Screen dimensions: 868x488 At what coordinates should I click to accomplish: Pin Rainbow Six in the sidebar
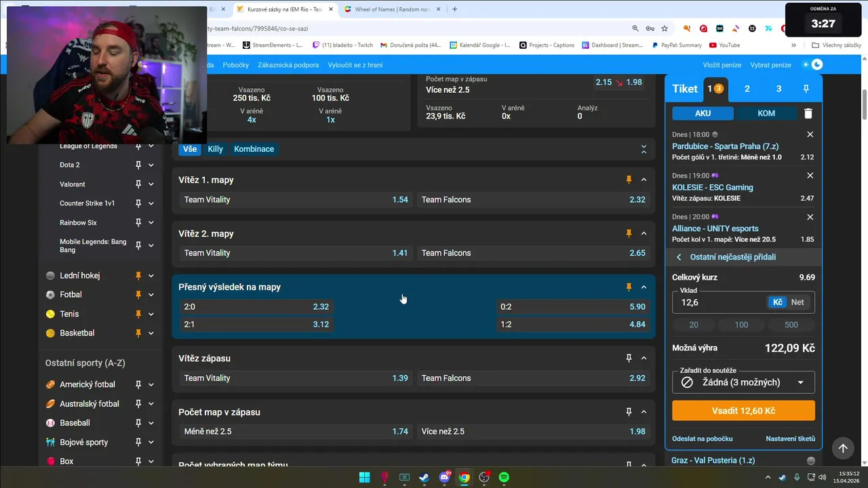(138, 222)
